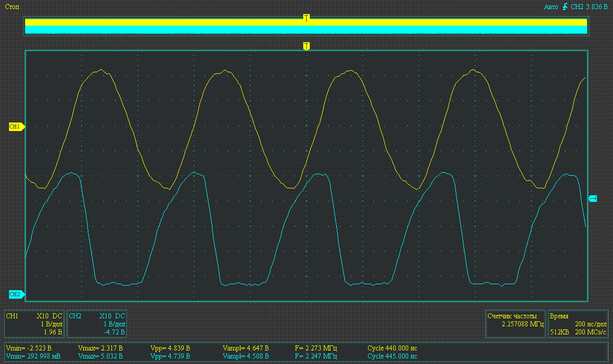Click the CH2 measurement "Vpp= 4.739 В"

pyautogui.click(x=170, y=356)
